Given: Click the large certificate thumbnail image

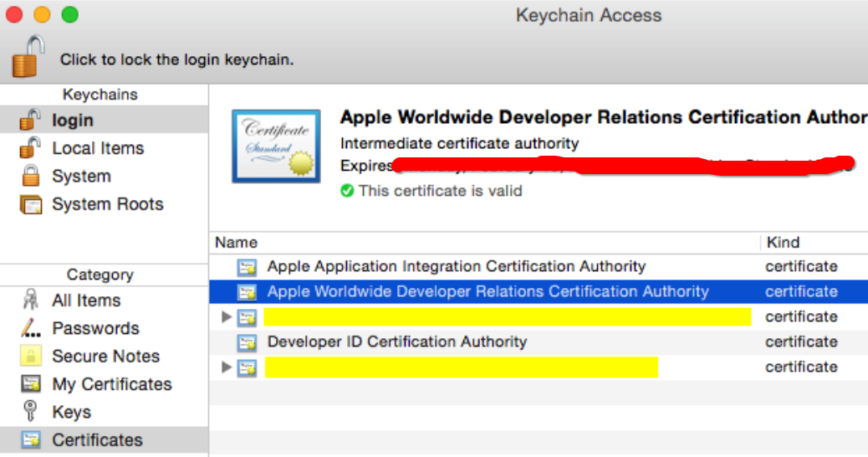Looking at the screenshot, I should [x=275, y=147].
